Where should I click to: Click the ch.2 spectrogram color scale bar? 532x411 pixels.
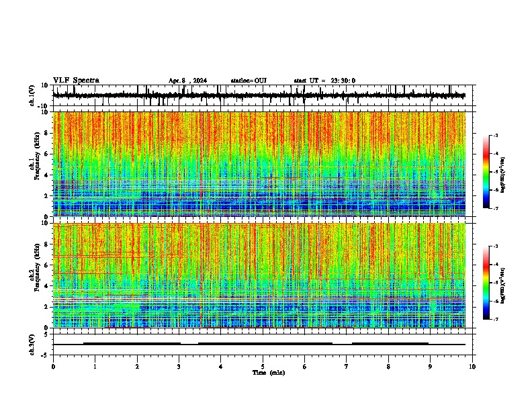coord(486,283)
